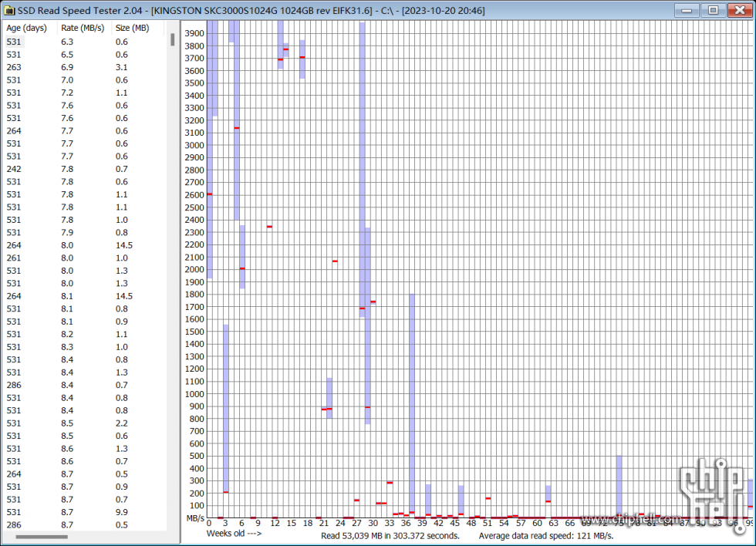Select the row with rate 7.9 MB/s
The width and height of the screenshot is (756, 546).
click(x=84, y=232)
